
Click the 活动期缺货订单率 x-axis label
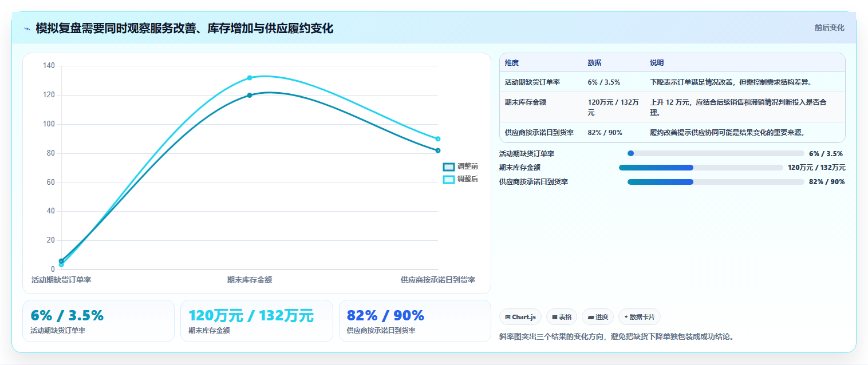pos(61,280)
